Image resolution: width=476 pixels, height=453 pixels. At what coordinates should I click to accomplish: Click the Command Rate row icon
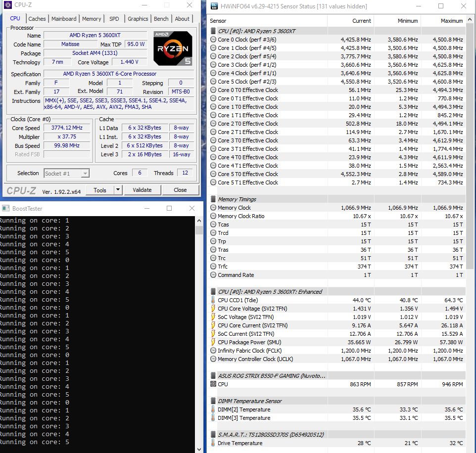coord(213,275)
